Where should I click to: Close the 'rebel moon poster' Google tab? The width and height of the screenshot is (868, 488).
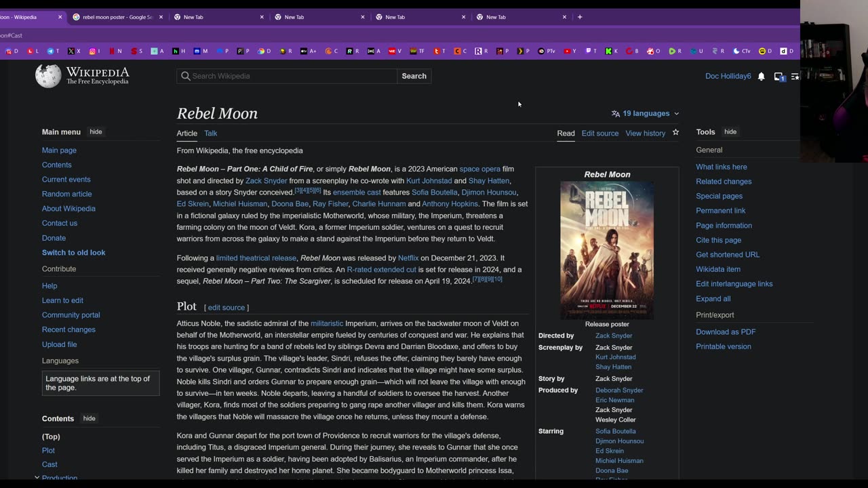pos(161,17)
